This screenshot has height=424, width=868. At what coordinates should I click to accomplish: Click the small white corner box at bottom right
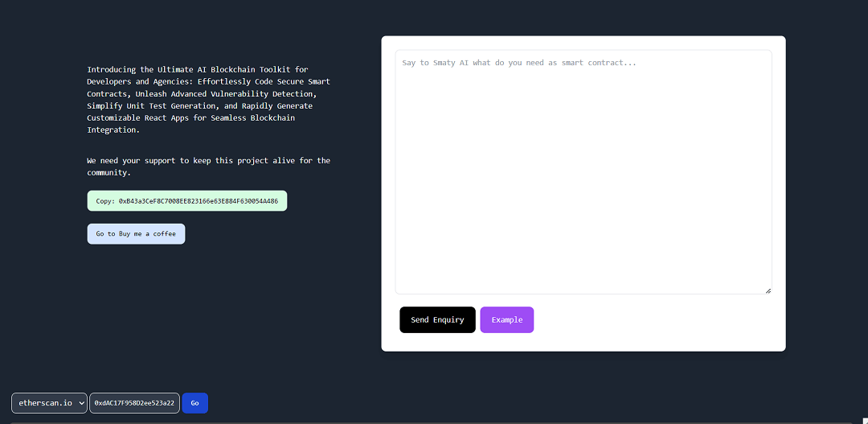(866, 421)
